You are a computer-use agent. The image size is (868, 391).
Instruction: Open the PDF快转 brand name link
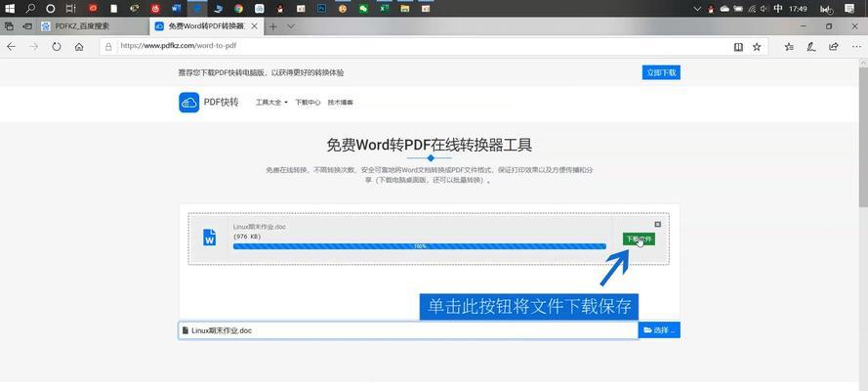coord(221,103)
